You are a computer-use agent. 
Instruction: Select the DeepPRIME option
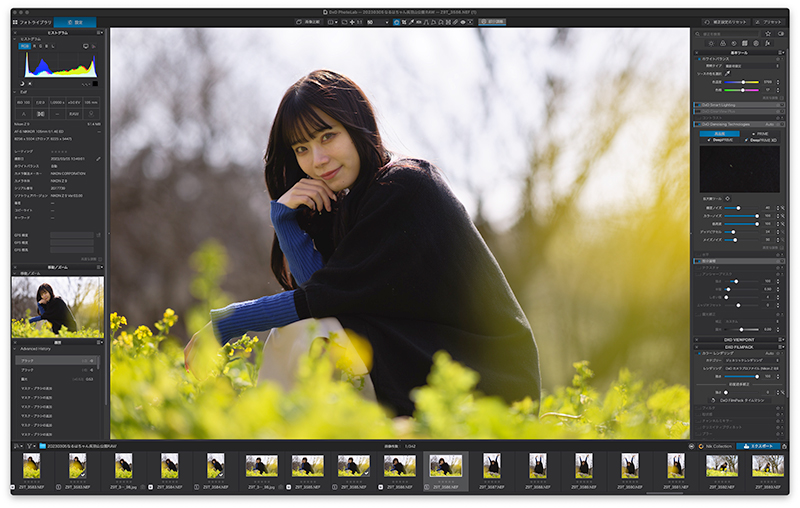[x=720, y=140]
